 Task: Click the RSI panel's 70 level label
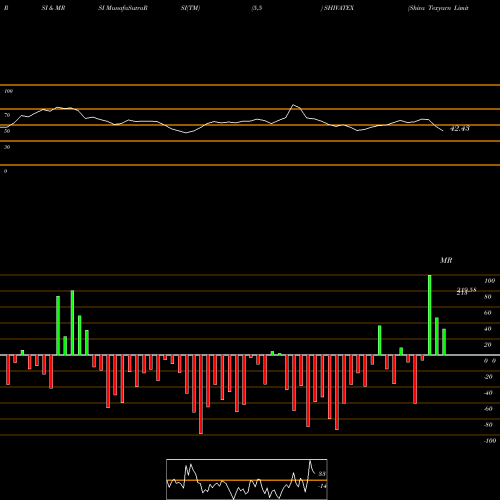(7, 115)
